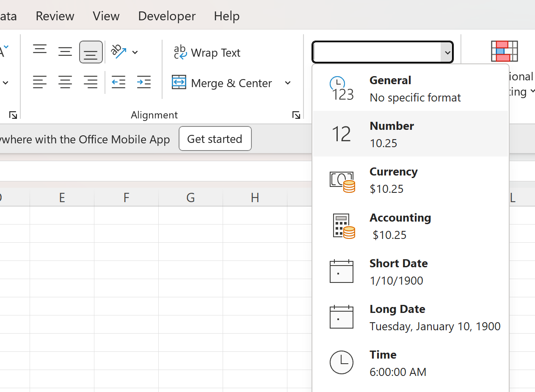The width and height of the screenshot is (535, 392).
Task: Open the text Orientation tool
Action: coord(120,52)
